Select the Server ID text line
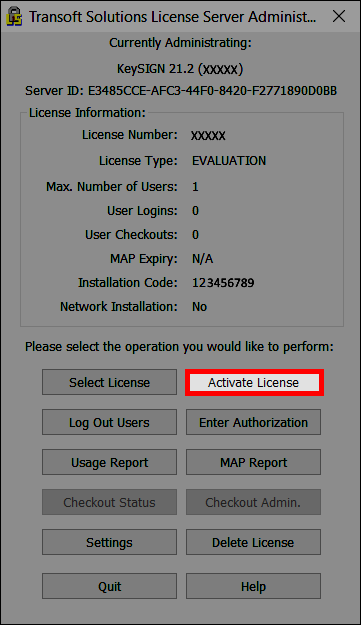This screenshot has height=625, width=361. [x=181, y=91]
